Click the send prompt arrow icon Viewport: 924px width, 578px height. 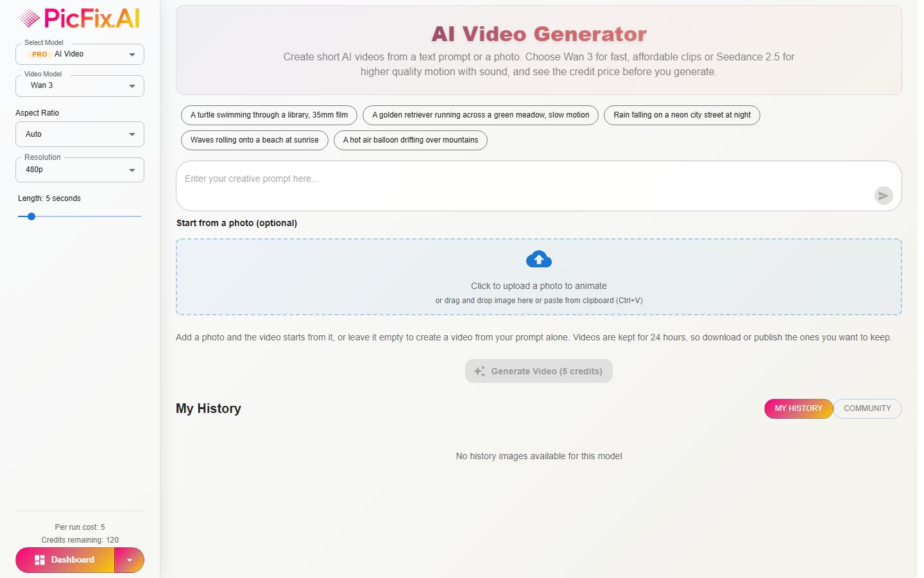(884, 195)
